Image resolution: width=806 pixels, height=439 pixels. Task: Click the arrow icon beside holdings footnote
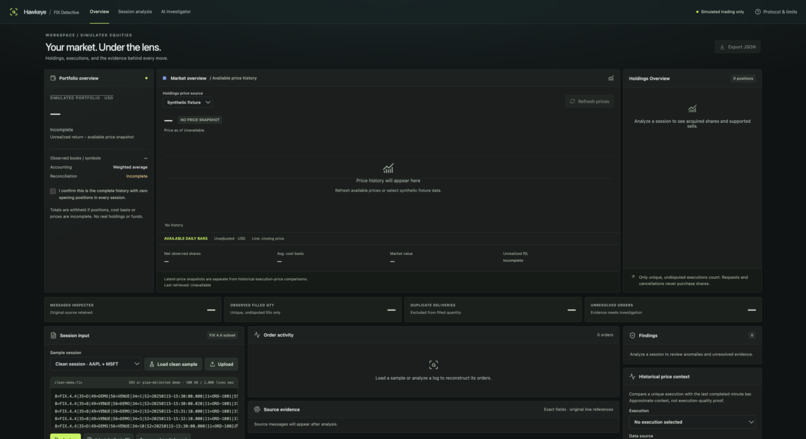633,277
